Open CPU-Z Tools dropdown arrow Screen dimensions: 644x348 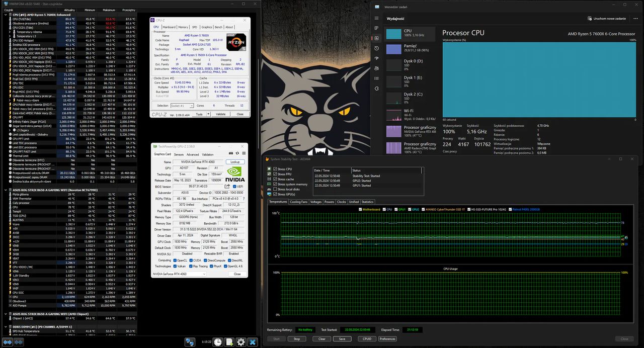[207, 114]
